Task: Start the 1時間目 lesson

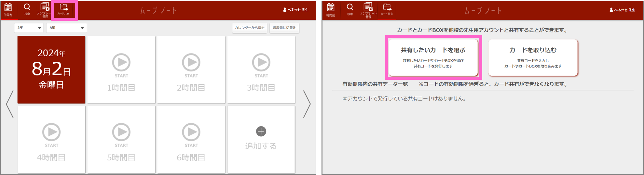Action: [121, 63]
